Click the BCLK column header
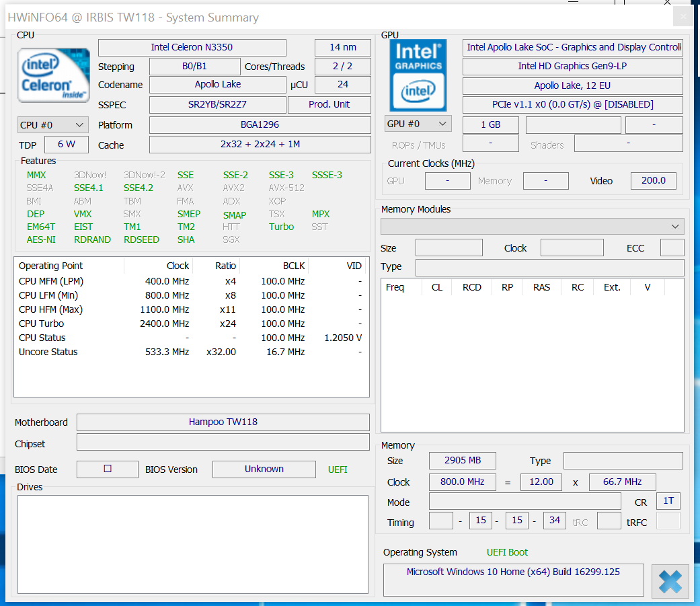The image size is (700, 606). pos(274,266)
